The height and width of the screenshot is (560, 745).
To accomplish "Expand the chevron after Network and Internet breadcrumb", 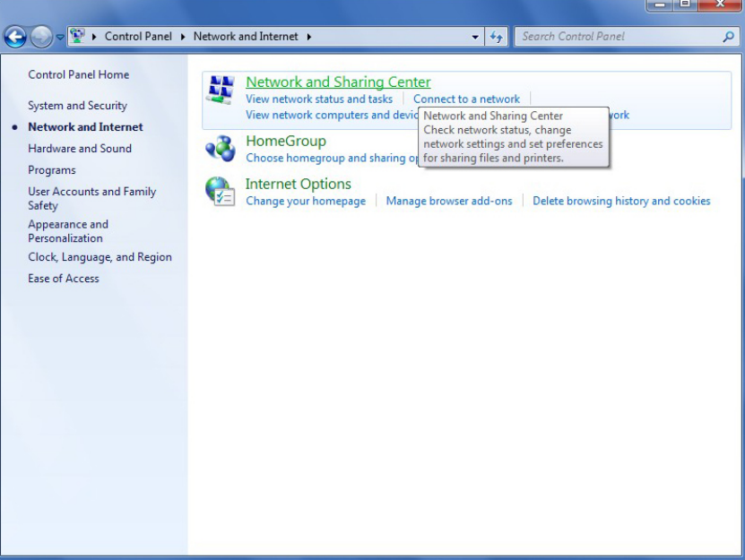I will 308,37.
